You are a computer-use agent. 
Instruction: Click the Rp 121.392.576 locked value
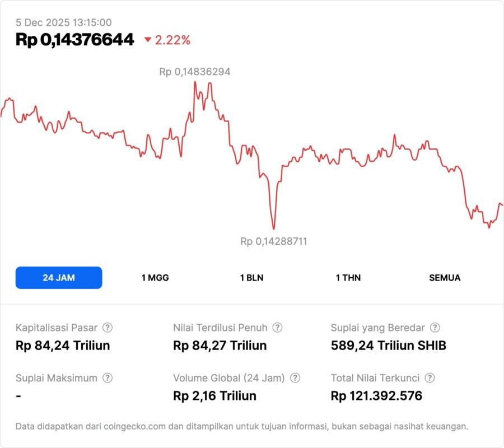point(377,396)
